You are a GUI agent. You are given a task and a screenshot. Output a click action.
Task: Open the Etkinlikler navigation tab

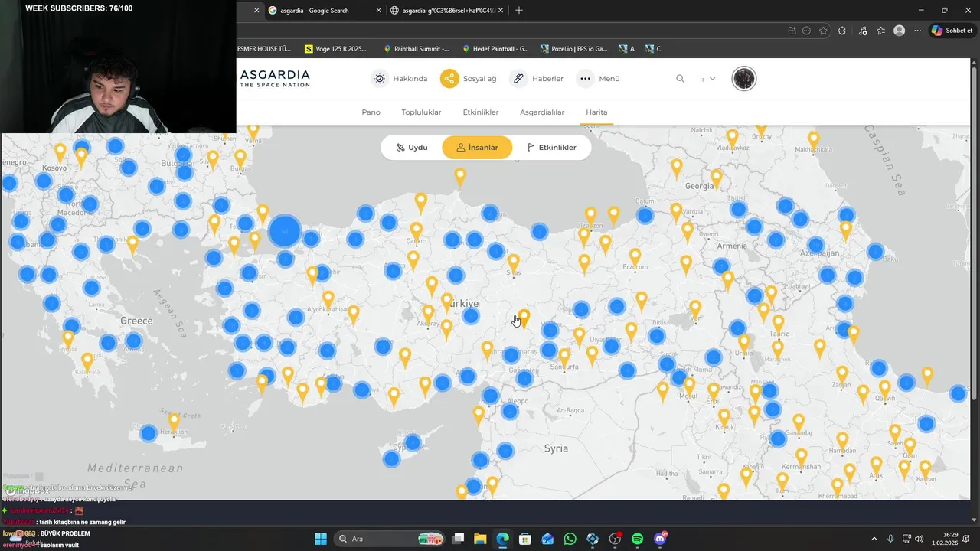click(x=480, y=112)
